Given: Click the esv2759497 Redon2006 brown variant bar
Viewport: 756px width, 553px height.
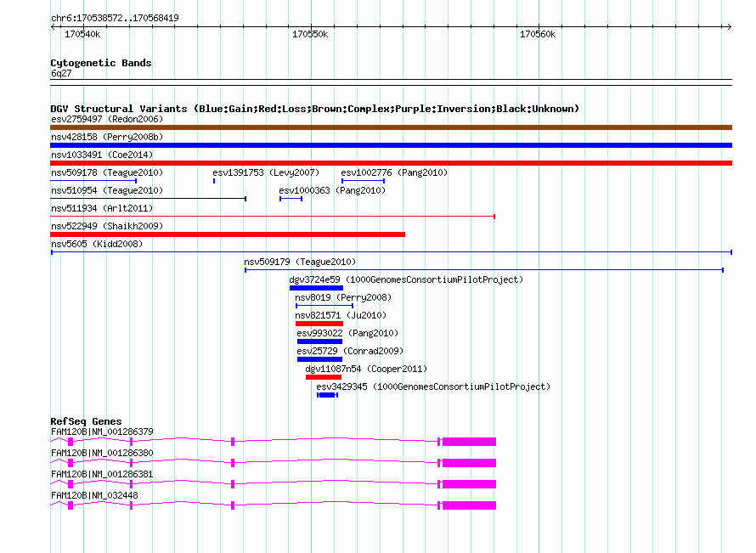Looking at the screenshot, I should pyautogui.click(x=391, y=127).
